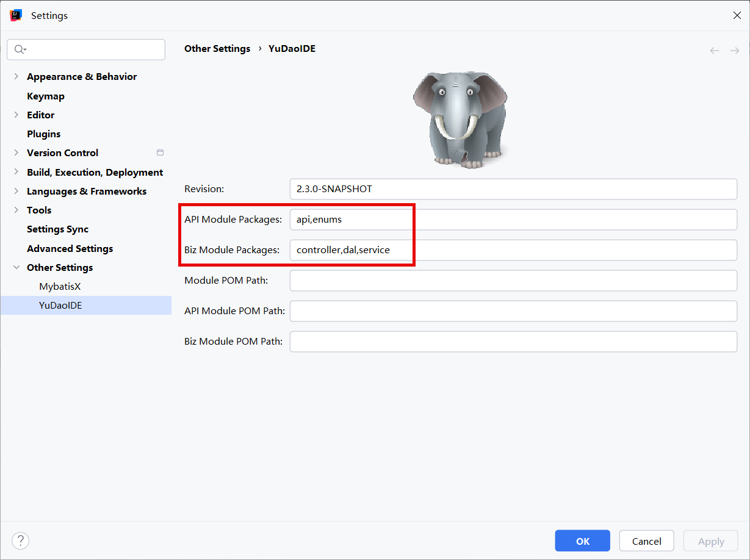Click Other Settings in the breadcrumb
The image size is (750, 560).
[x=217, y=49]
